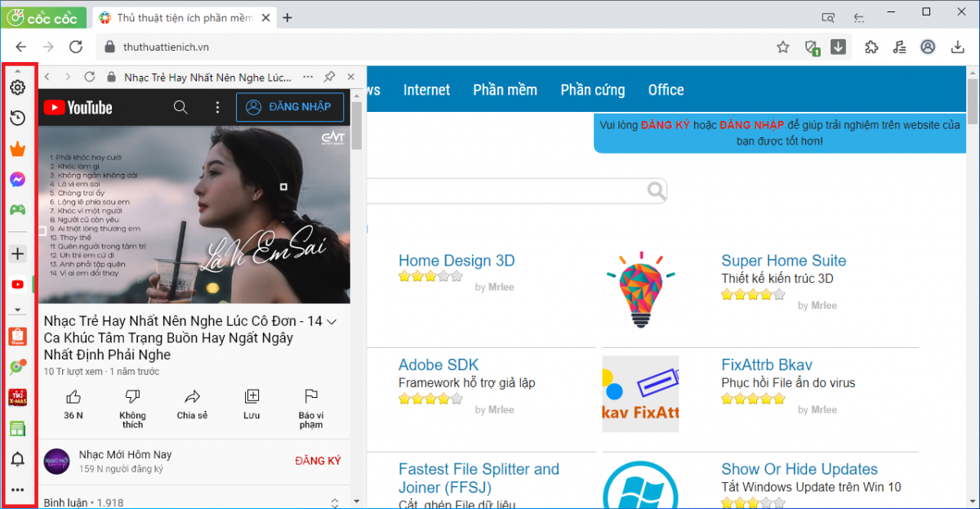
Task: Open sidebar settings gear icon
Action: [17, 87]
